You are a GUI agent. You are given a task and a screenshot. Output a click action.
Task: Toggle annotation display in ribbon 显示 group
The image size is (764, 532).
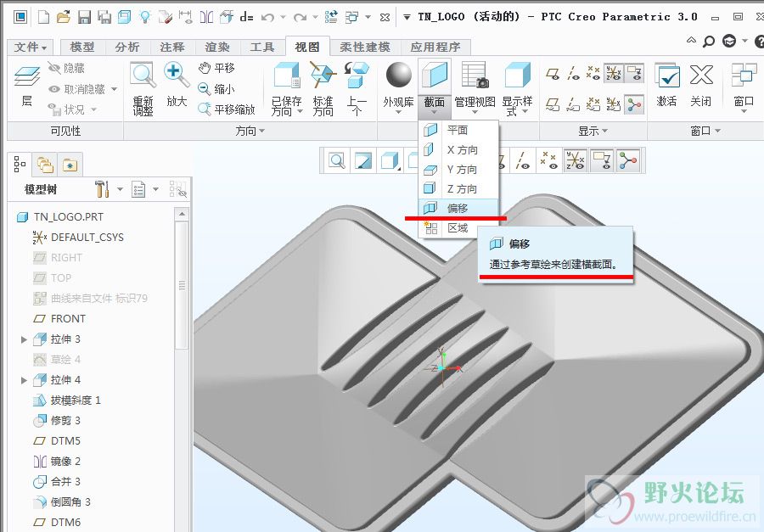click(x=634, y=74)
